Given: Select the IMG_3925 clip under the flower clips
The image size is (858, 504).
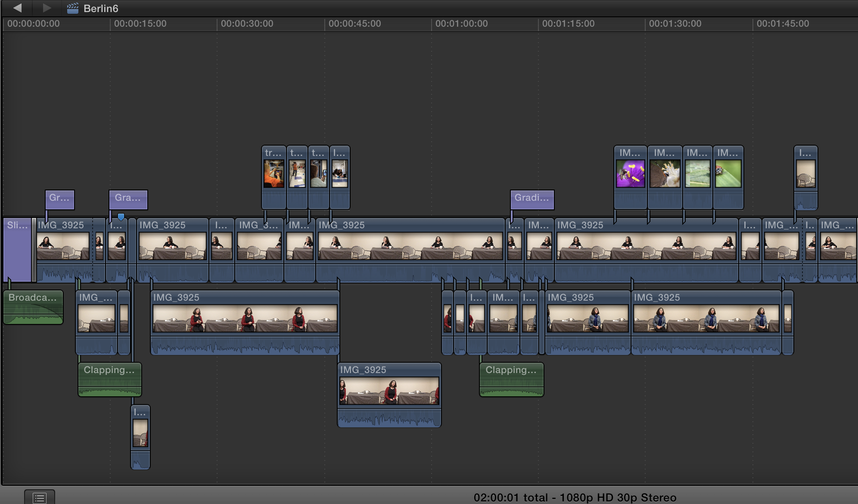Looking at the screenshot, I should pyautogui.click(x=646, y=250).
